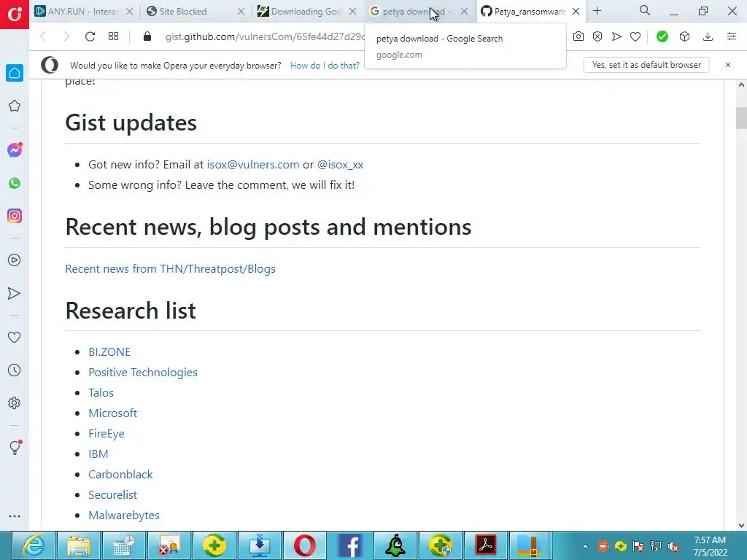The height and width of the screenshot is (560, 747).
Task: Open Easy Setup sliders icon
Action: click(x=732, y=36)
